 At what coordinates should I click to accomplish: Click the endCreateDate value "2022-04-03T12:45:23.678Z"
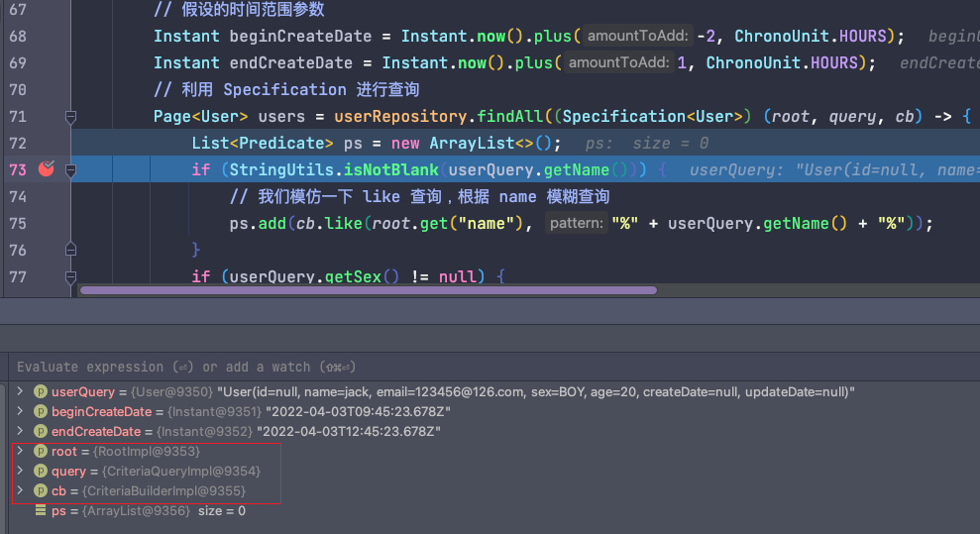coord(349,431)
